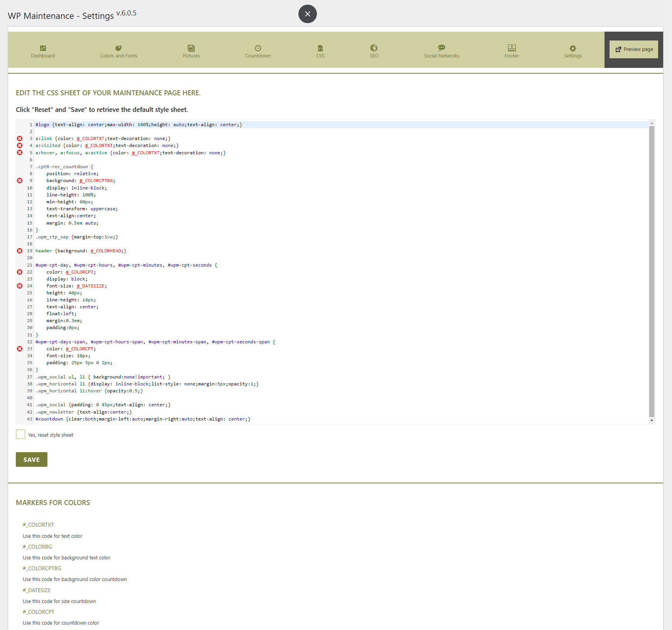672x630 pixels.
Task: Click error marker on line 9
Action: 20,181
